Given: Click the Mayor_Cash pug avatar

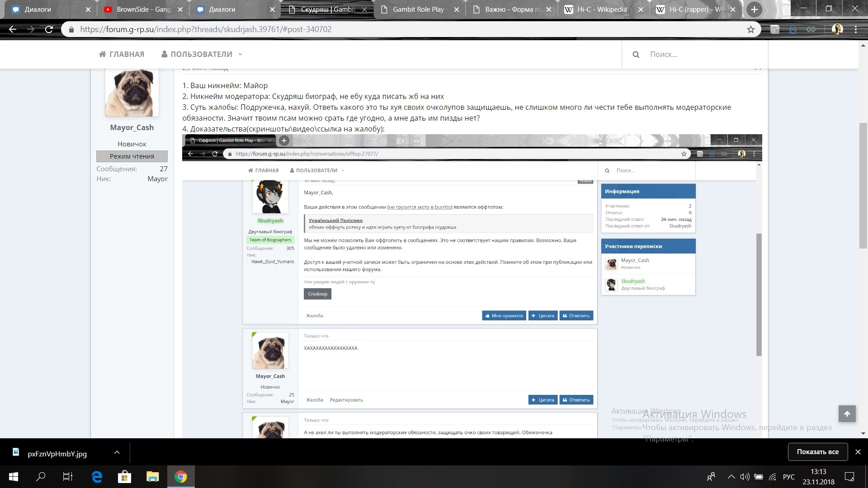Looking at the screenshot, I should pyautogui.click(x=132, y=93).
